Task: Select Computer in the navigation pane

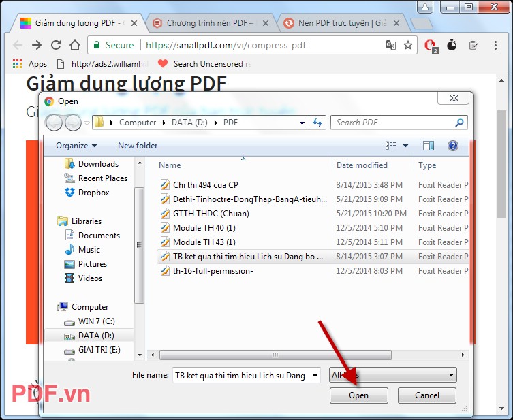Action: (82, 307)
